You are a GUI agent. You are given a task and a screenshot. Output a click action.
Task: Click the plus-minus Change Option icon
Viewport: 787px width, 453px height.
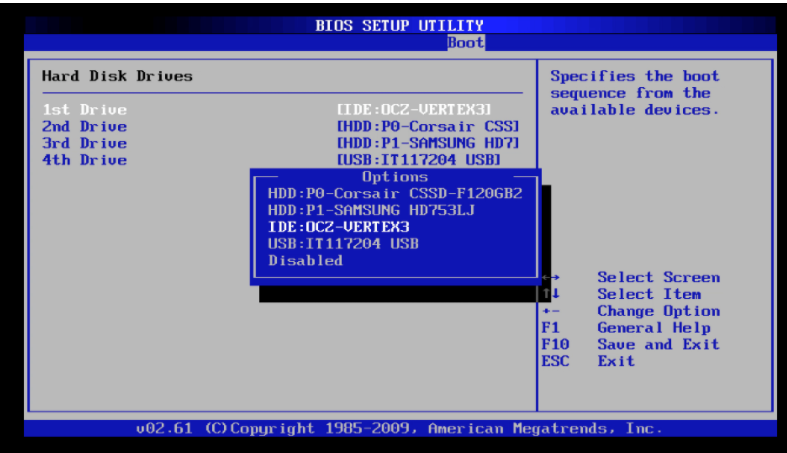[549, 311]
